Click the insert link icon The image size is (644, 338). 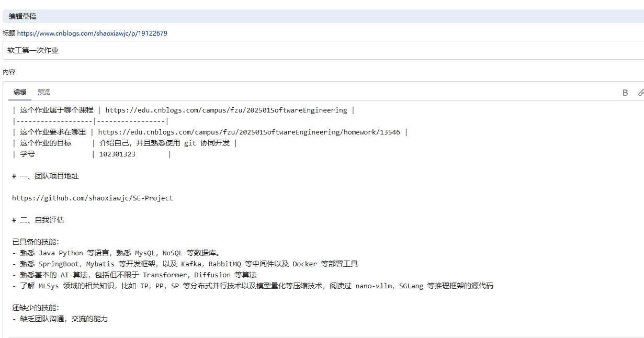click(641, 93)
